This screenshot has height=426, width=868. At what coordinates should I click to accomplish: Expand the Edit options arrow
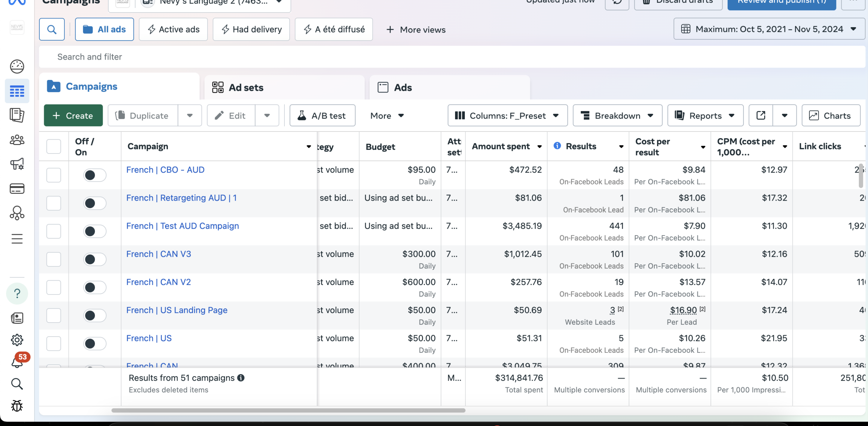point(267,116)
